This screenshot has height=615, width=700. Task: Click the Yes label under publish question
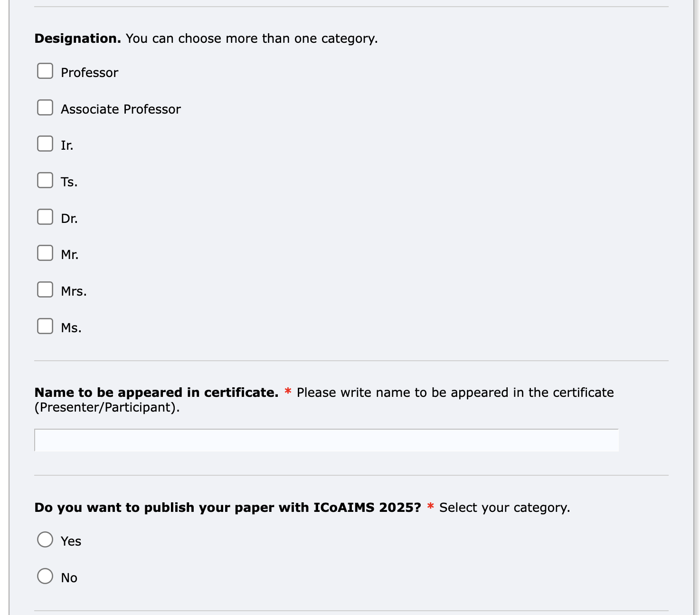pos(71,541)
